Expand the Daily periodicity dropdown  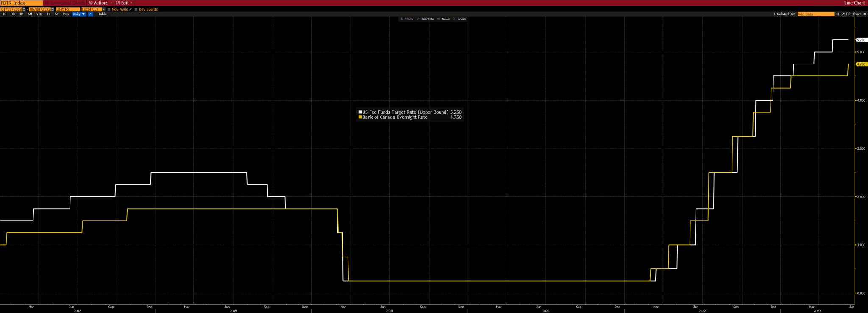coord(79,14)
